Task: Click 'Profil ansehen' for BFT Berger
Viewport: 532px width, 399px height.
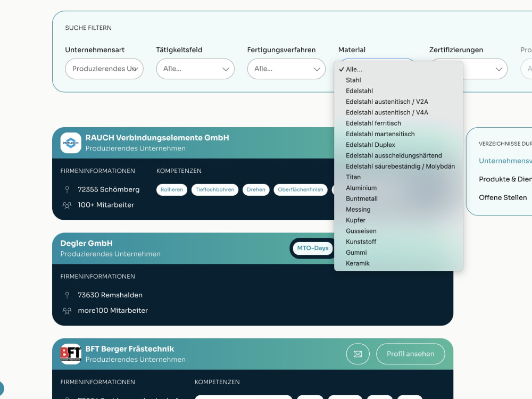Action: (411, 354)
